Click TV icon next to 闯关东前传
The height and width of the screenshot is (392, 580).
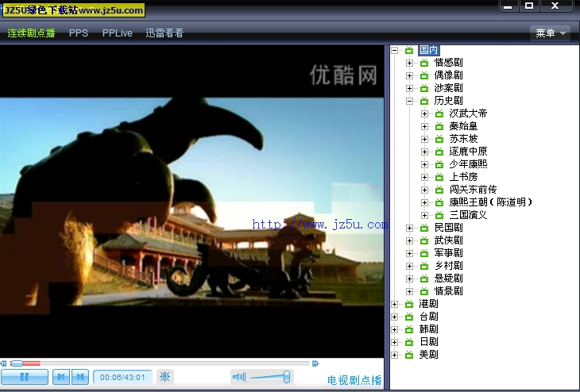(439, 190)
